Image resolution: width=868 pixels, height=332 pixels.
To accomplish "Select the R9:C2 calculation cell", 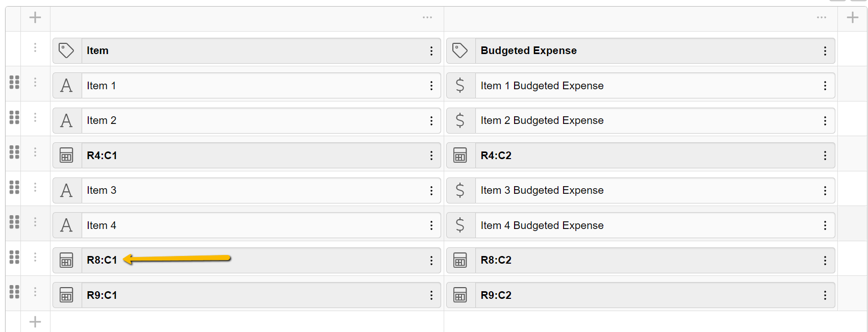I will click(x=648, y=295).
